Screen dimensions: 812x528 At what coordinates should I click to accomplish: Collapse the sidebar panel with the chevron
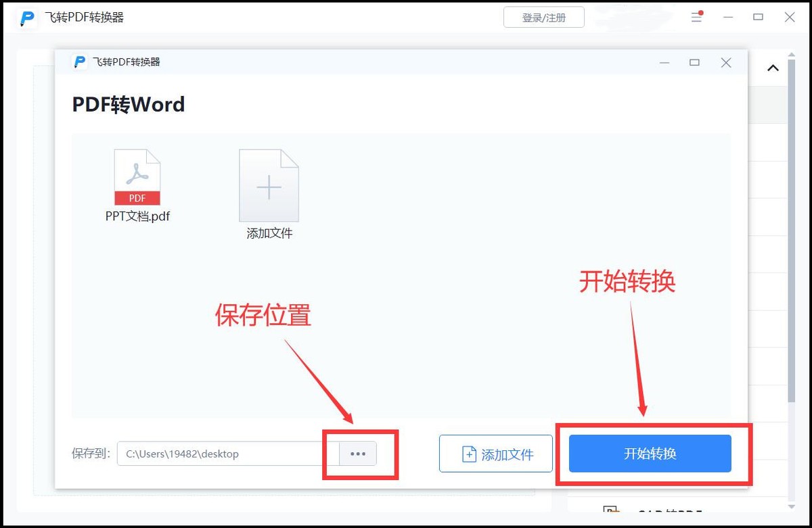[773, 68]
